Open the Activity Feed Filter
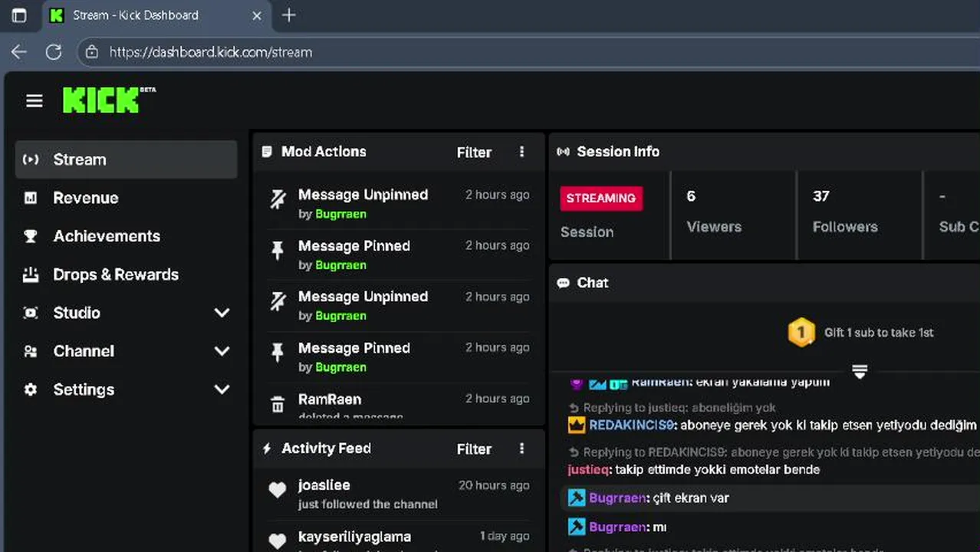Screen dimensions: 980x552 pos(474,449)
